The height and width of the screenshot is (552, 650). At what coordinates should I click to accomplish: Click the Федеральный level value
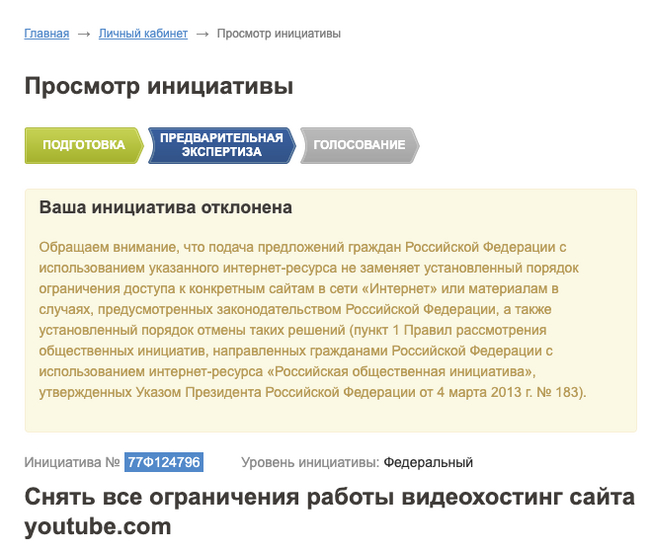pyautogui.click(x=428, y=462)
